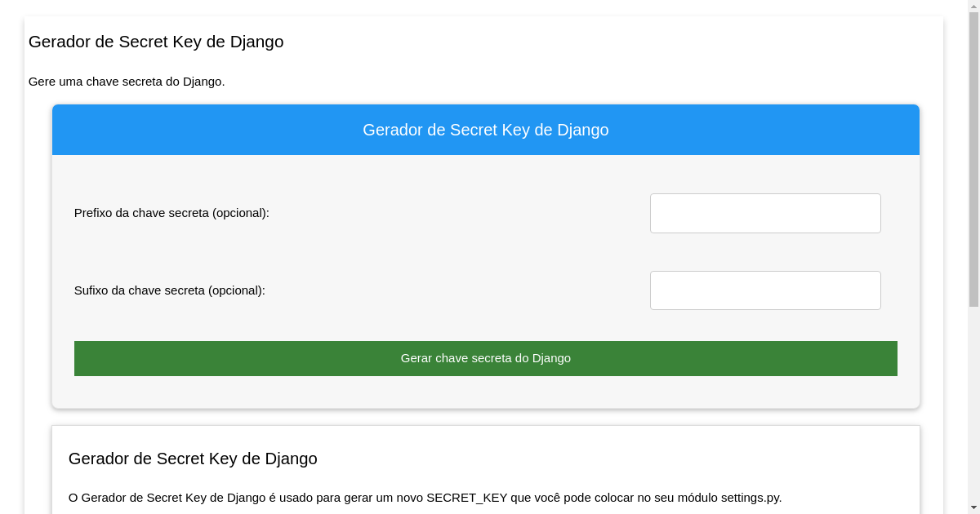Click the main page heading Gerador de Secret Key
980x514 pixels.
155,42
